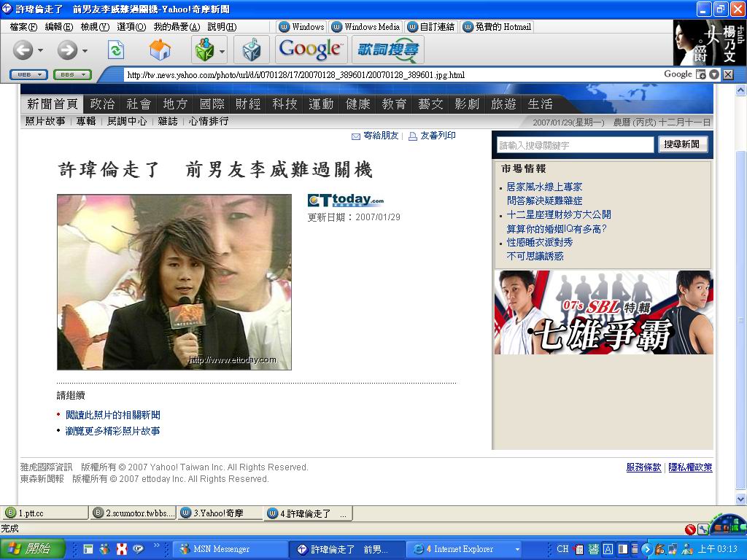Refresh the page with the reload icon
Image resolution: width=747 pixels, height=560 pixels.
point(117,51)
